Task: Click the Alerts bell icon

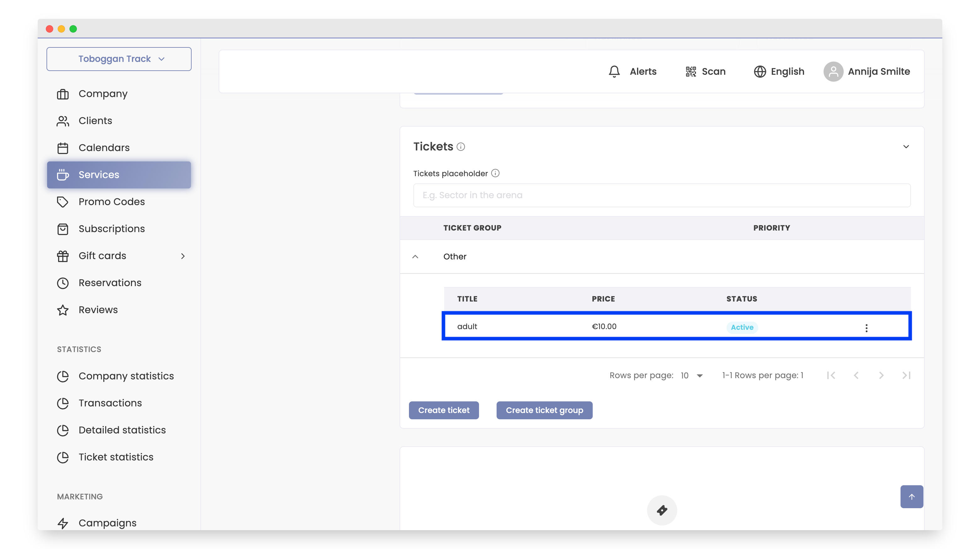Action: click(x=614, y=72)
